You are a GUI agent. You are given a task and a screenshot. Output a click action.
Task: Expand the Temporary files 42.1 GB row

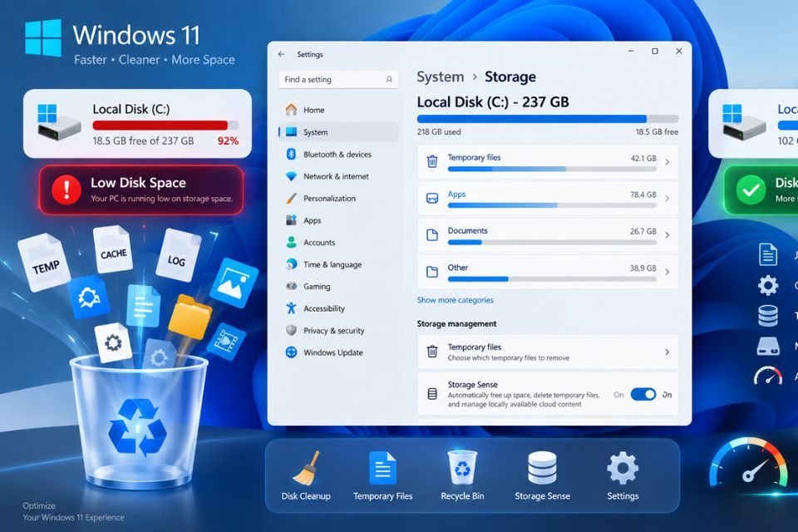548,162
